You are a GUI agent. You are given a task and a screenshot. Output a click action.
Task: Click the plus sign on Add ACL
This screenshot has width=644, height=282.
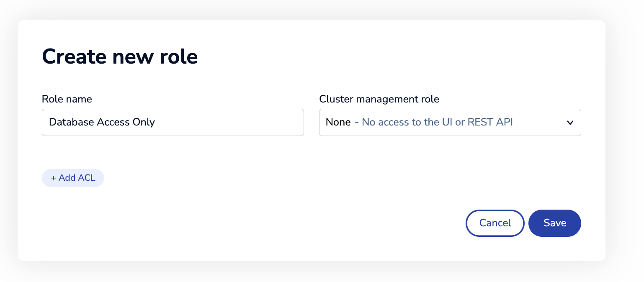click(x=53, y=178)
